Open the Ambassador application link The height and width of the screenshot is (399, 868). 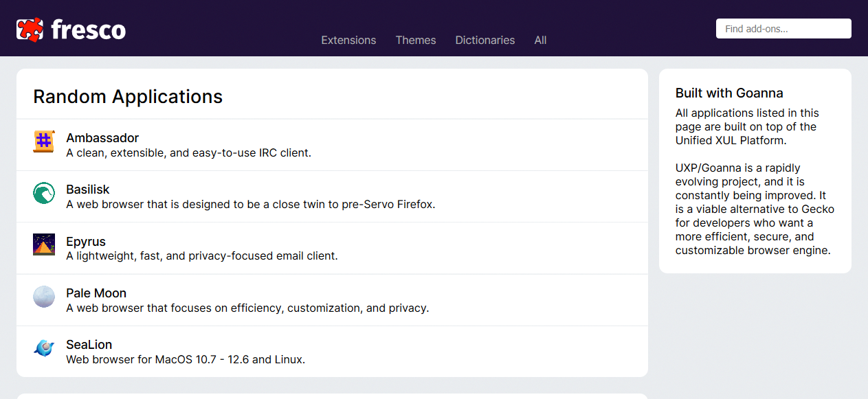pos(102,137)
